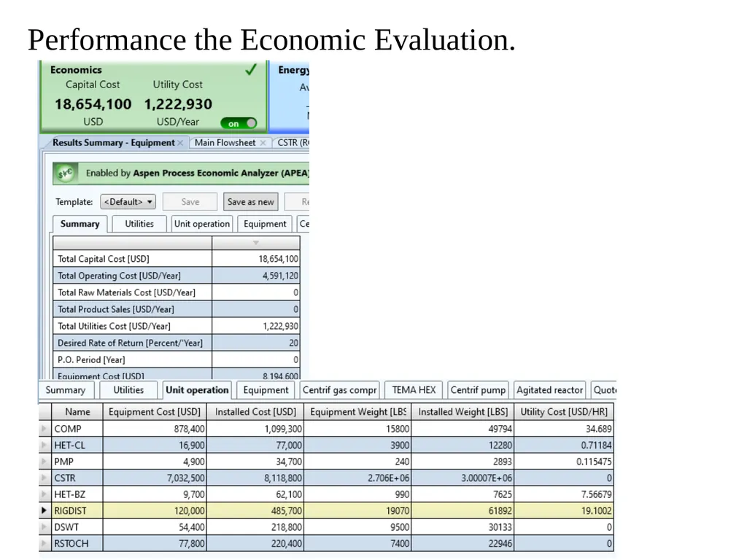Click the 4,591,120 operating cost value
The width and height of the screenshot is (747, 560).
(280, 276)
